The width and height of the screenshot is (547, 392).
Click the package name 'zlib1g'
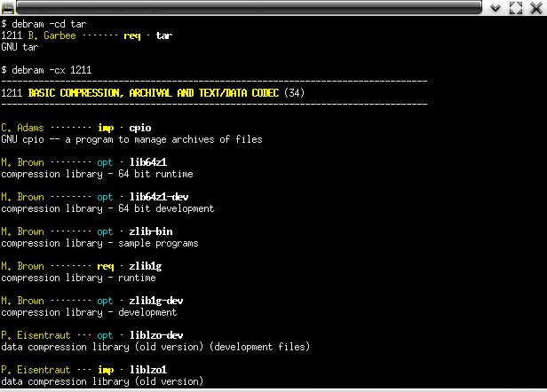click(146, 267)
